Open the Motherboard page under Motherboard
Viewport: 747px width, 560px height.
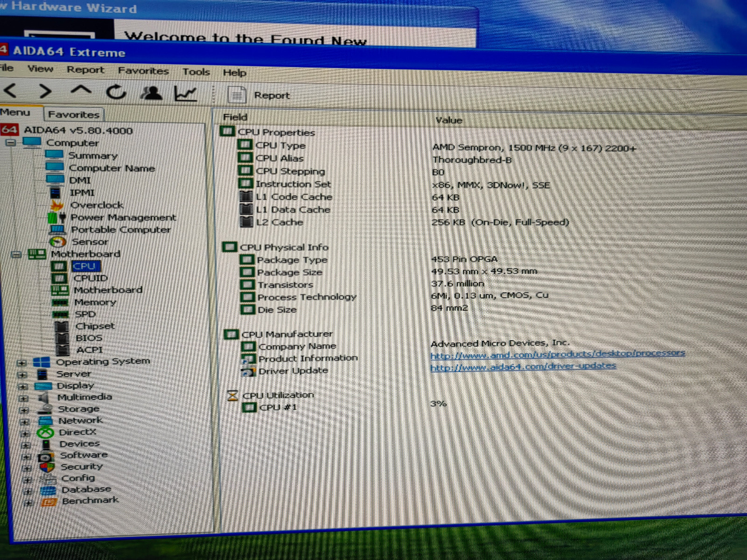coord(108,290)
